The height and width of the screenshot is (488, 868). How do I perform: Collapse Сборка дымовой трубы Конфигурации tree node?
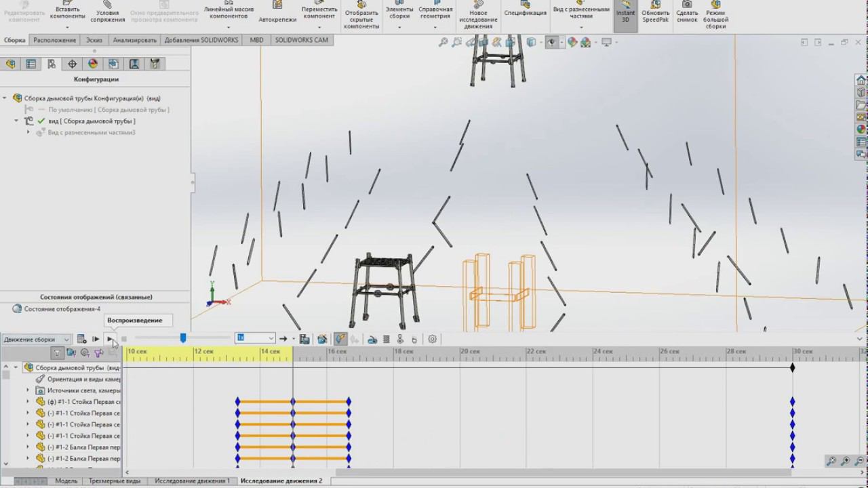click(5, 98)
